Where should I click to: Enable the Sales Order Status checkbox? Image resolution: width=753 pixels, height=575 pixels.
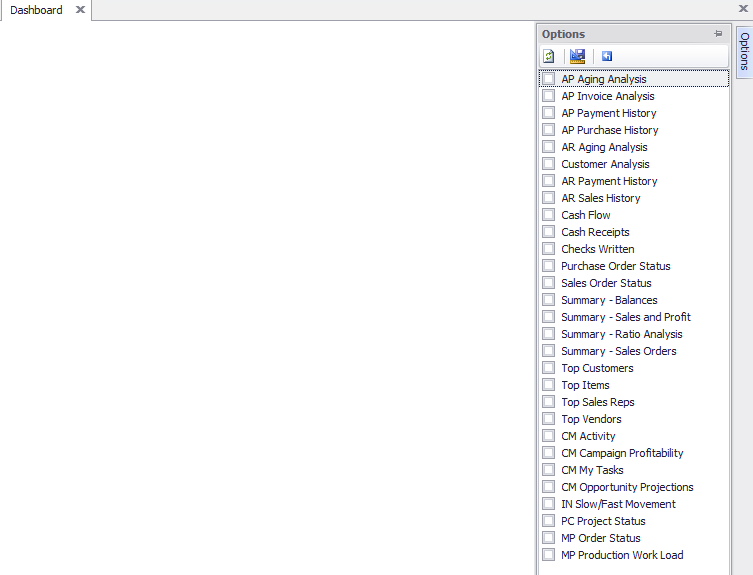(548, 283)
